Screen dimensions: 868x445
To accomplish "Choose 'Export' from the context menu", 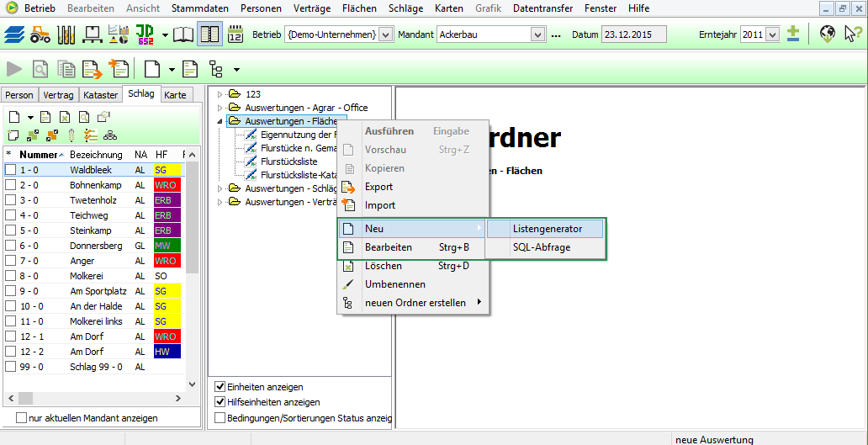I will 378,187.
